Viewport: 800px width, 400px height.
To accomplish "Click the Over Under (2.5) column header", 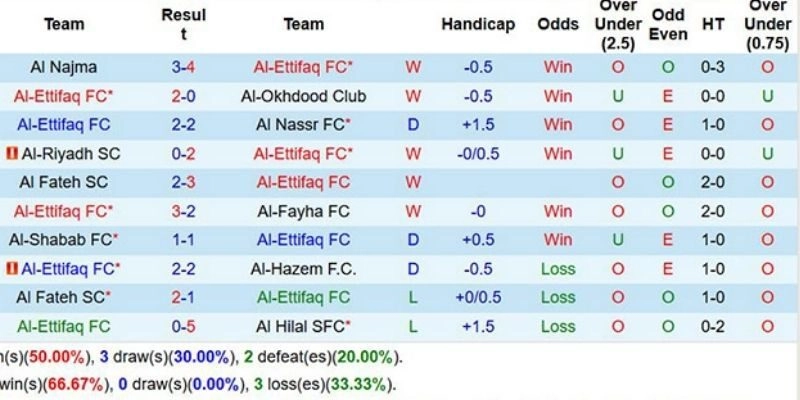I will (618, 24).
